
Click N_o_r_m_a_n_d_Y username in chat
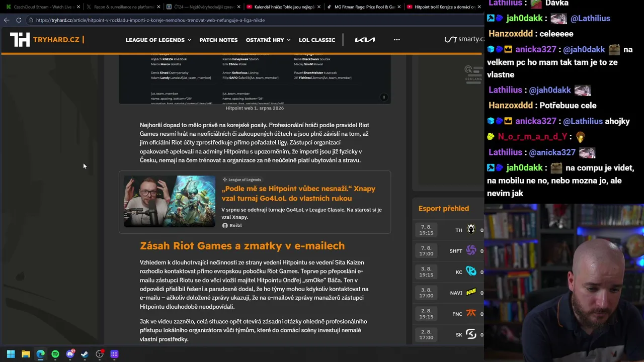tap(532, 137)
